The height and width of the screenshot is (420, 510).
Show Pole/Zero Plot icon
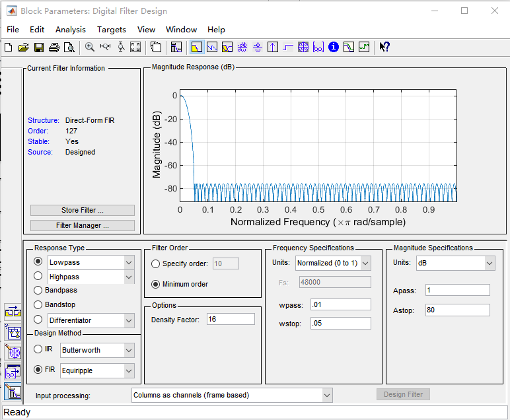tap(303, 47)
